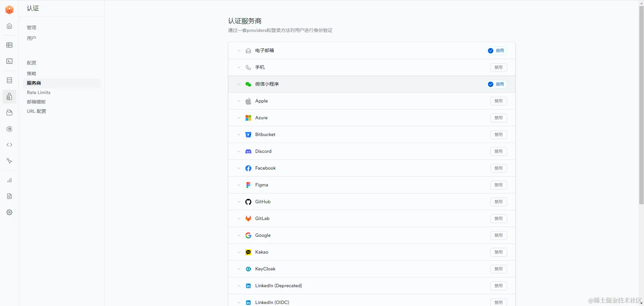
Task: Expand the Bitbucket provider chevron
Action: (x=239, y=135)
